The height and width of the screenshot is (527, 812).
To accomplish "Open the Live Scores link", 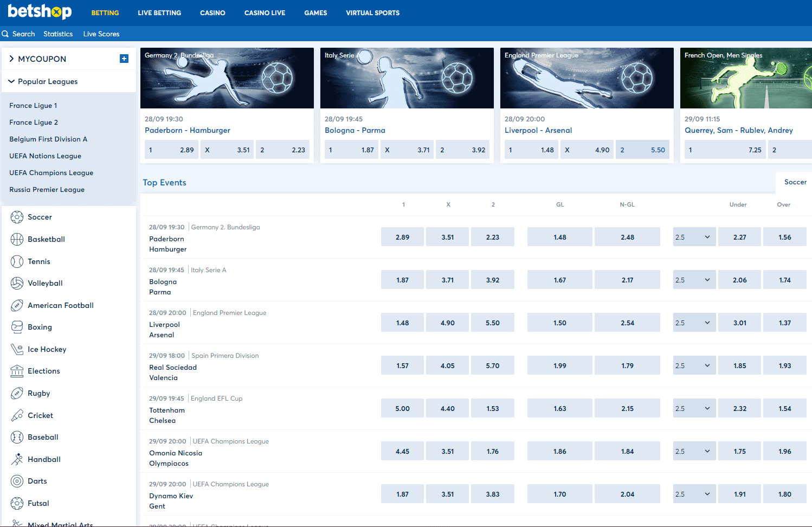I will pos(101,34).
